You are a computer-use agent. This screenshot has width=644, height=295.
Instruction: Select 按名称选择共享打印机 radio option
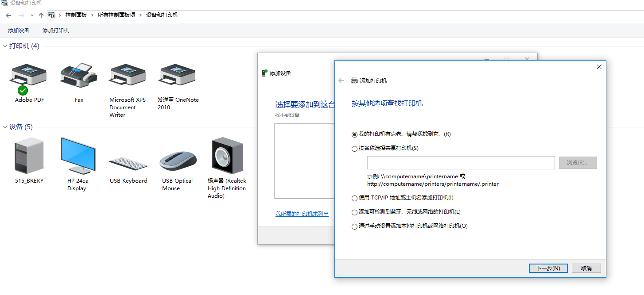click(x=354, y=149)
